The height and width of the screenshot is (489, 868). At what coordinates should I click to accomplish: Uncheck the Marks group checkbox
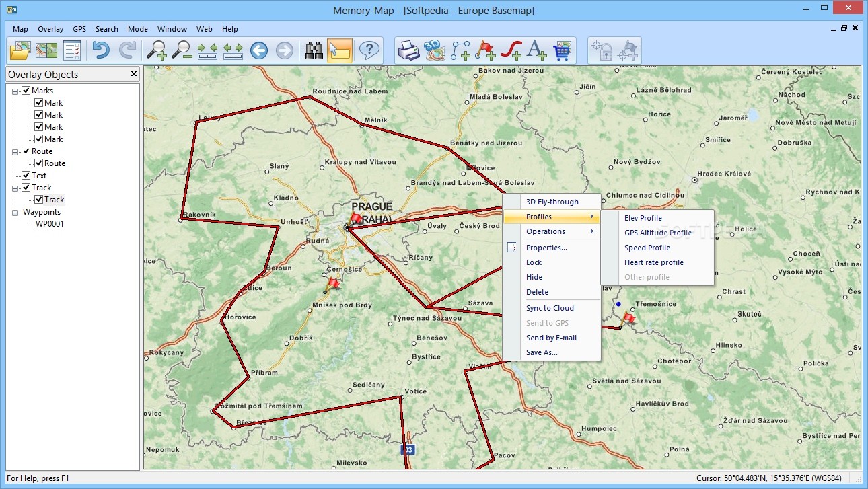pyautogui.click(x=26, y=91)
